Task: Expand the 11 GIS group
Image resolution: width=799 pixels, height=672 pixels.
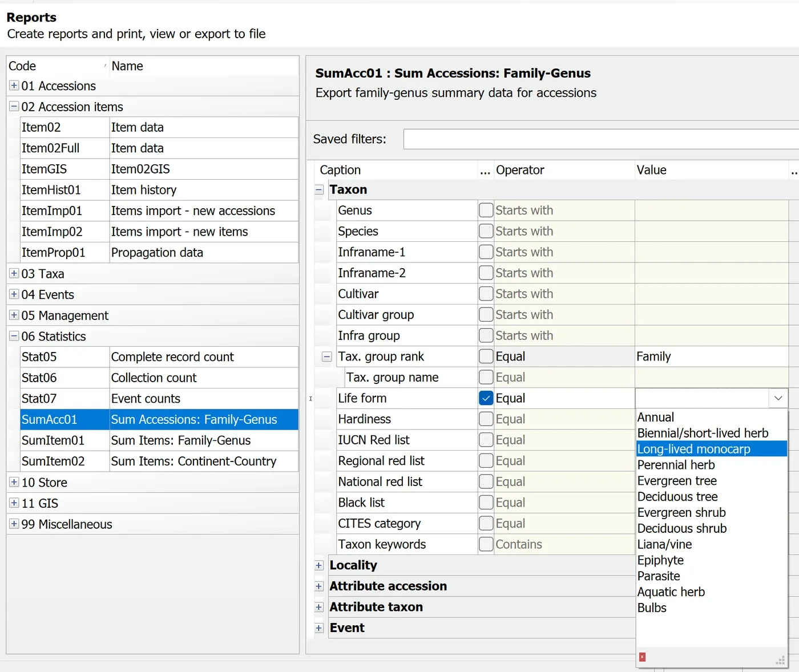Action: [x=14, y=503]
